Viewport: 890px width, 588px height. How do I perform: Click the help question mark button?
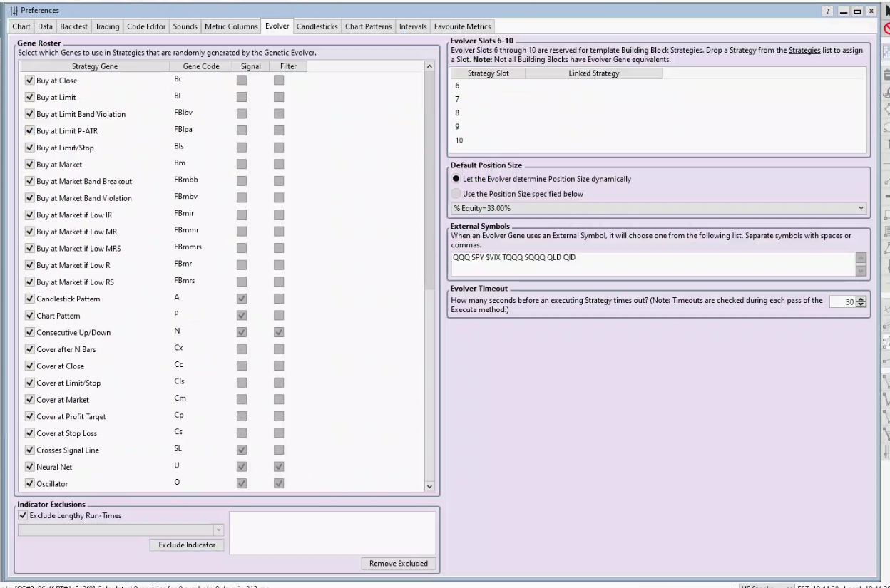coord(829,11)
